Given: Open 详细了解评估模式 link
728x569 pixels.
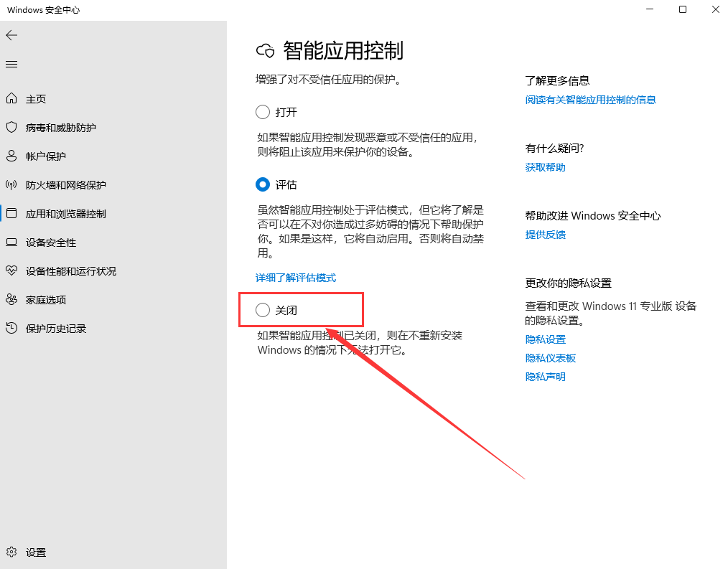Looking at the screenshot, I should tap(296, 278).
